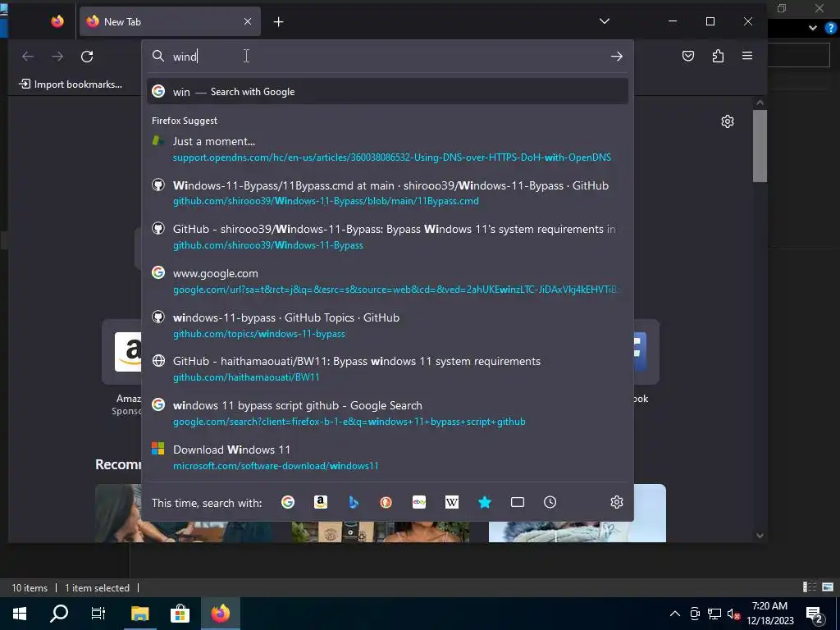
Task: Open Task View on taskbar
Action: point(98,614)
